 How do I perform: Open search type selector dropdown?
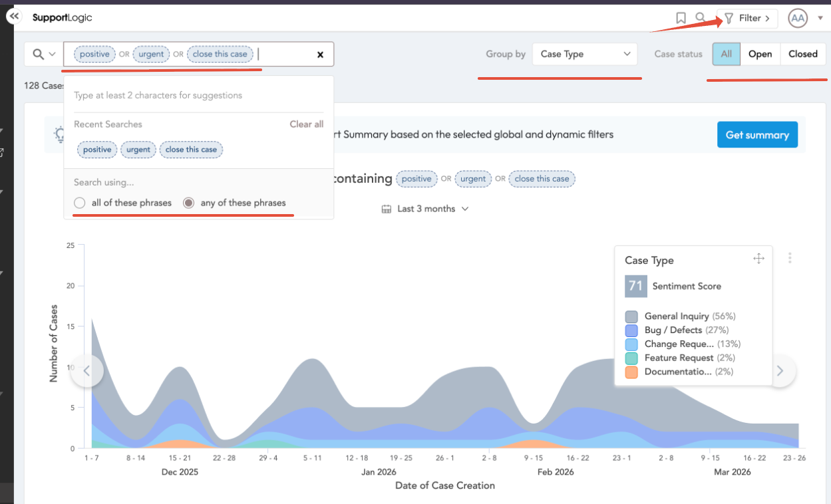(x=44, y=54)
